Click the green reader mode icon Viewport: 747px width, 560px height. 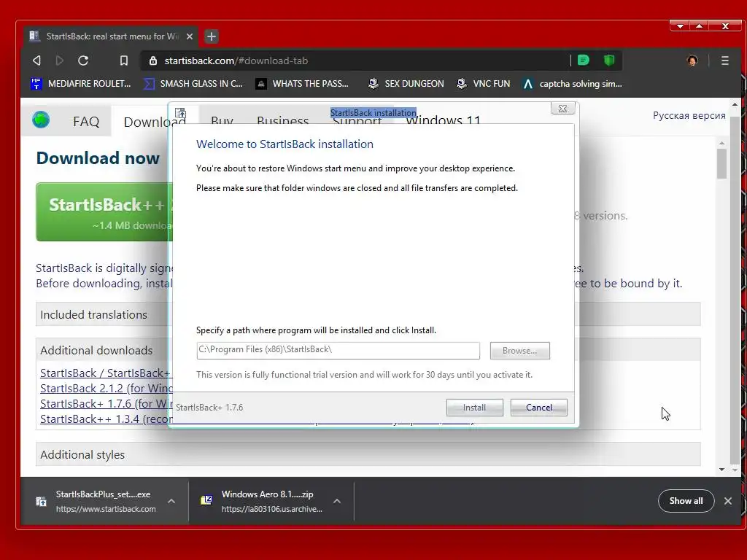coord(583,60)
